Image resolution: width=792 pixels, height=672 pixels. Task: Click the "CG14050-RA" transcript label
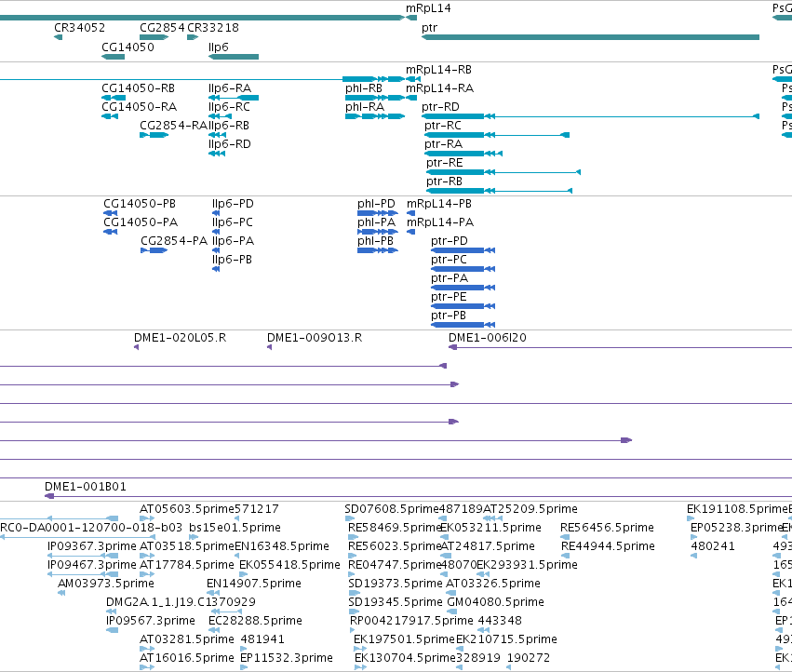[139, 107]
